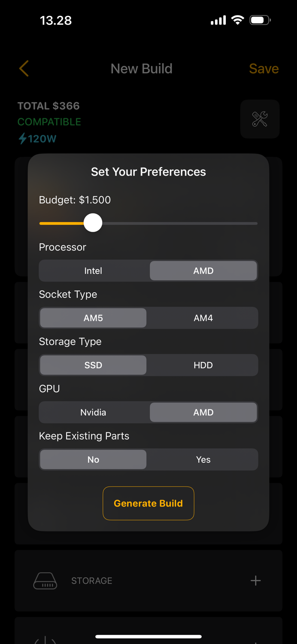Tap the storage drive icon
The height and width of the screenshot is (644, 297).
tap(45, 580)
